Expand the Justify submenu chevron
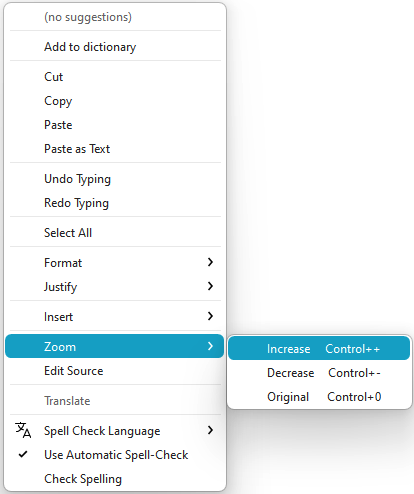The width and height of the screenshot is (414, 494). tap(210, 286)
